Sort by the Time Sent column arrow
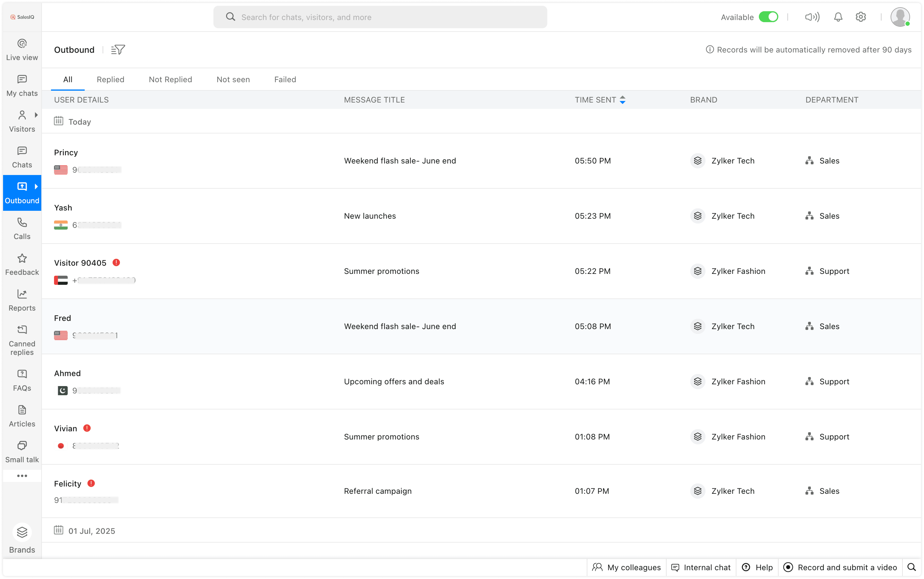Screen dimensions: 924x579 (x=623, y=100)
